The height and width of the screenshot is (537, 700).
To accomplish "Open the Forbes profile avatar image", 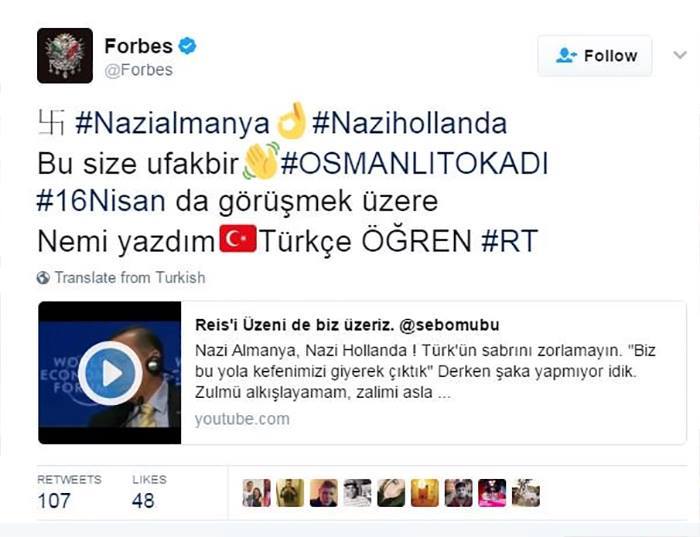I will click(x=65, y=56).
